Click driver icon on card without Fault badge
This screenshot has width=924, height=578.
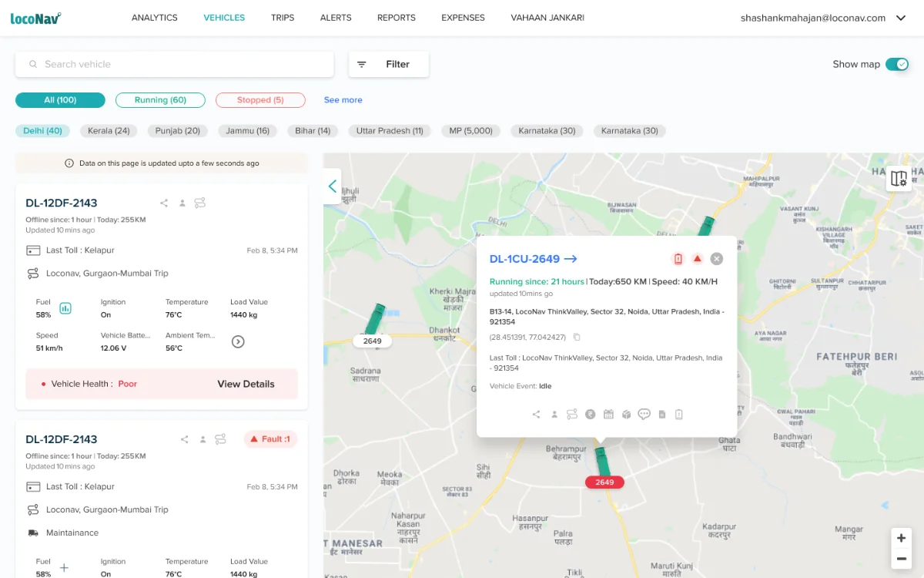[182, 203]
